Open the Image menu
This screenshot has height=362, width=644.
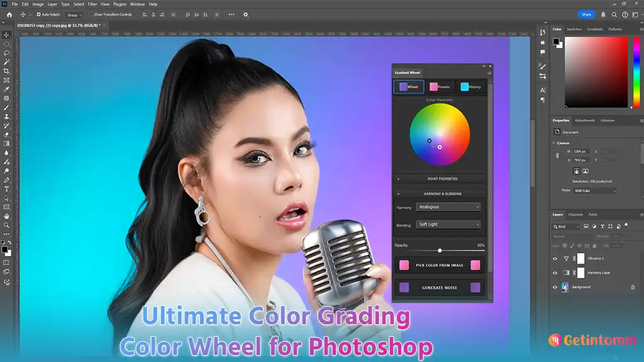tap(38, 4)
